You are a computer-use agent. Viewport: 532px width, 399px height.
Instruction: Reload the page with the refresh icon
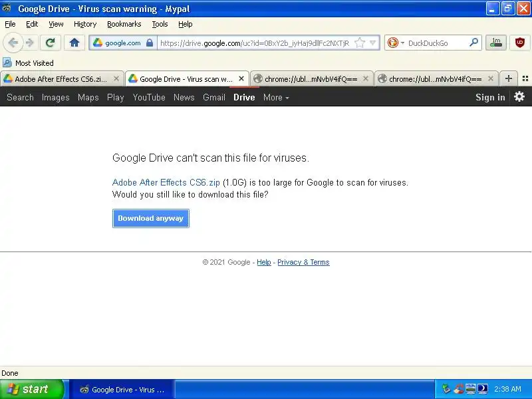[51, 43]
